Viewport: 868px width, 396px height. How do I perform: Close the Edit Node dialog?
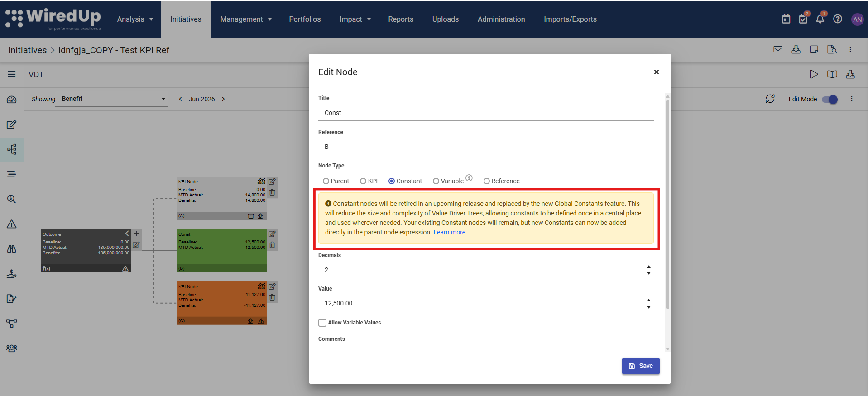point(656,72)
